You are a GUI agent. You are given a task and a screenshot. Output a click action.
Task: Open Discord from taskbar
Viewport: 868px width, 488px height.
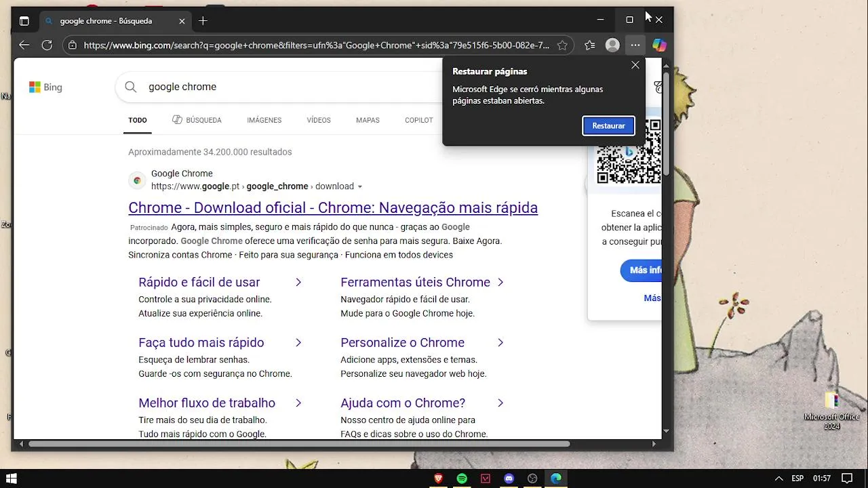click(509, 479)
